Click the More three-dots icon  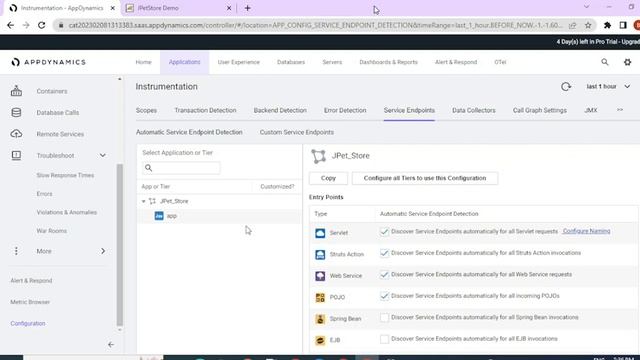tap(16, 251)
